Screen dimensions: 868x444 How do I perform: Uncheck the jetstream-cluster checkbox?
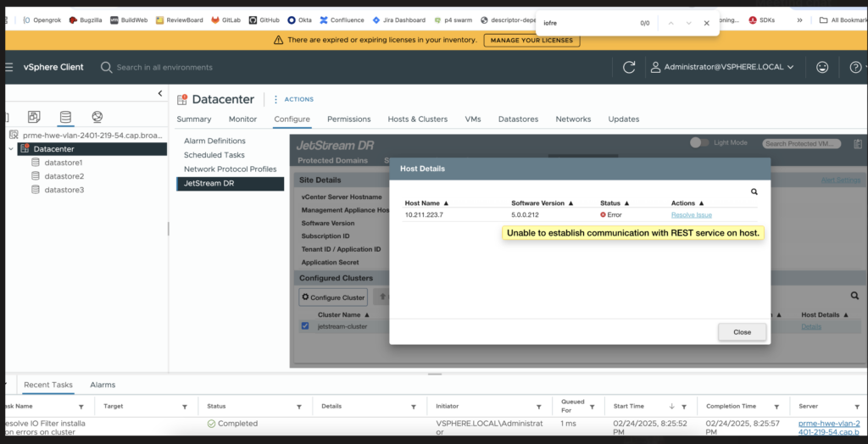305,326
